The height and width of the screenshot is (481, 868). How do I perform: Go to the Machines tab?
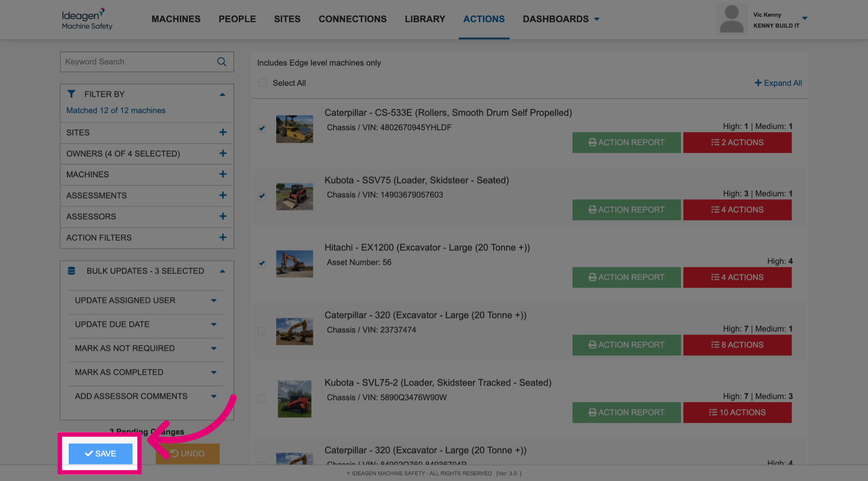tap(176, 19)
